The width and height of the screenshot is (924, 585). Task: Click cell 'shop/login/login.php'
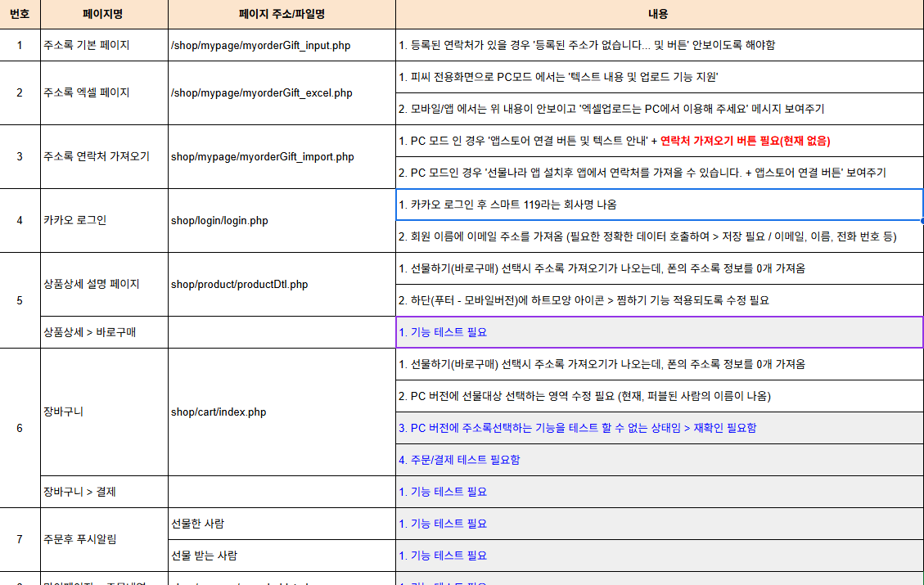[282, 220]
